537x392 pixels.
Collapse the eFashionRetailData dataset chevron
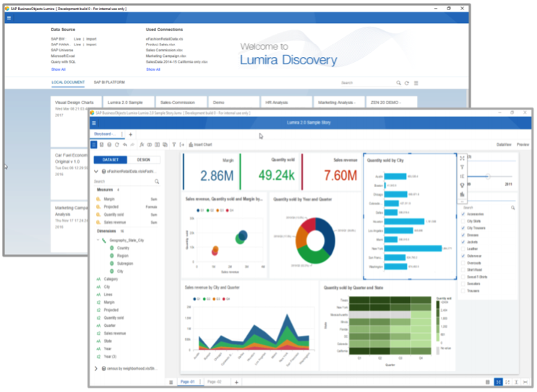[x=96, y=171]
